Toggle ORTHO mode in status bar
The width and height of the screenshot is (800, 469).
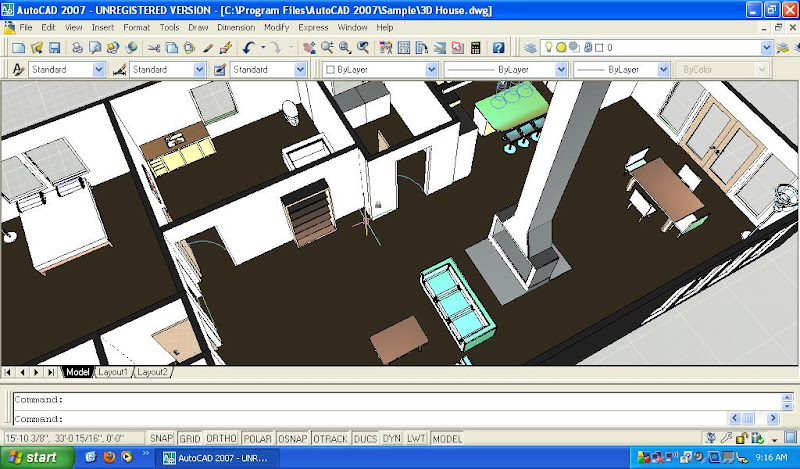click(x=222, y=439)
